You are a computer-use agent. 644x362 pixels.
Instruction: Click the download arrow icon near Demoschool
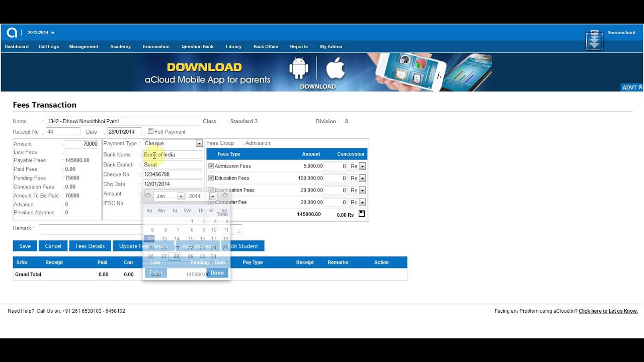point(594,41)
